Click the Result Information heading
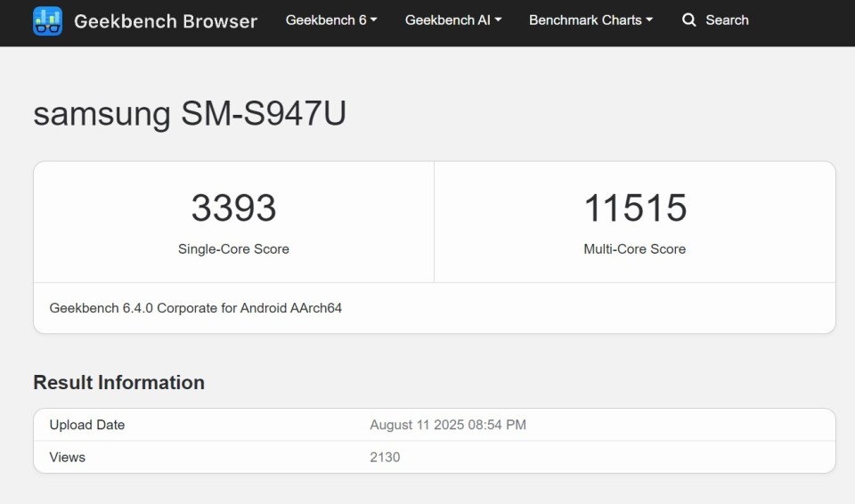 coord(118,382)
